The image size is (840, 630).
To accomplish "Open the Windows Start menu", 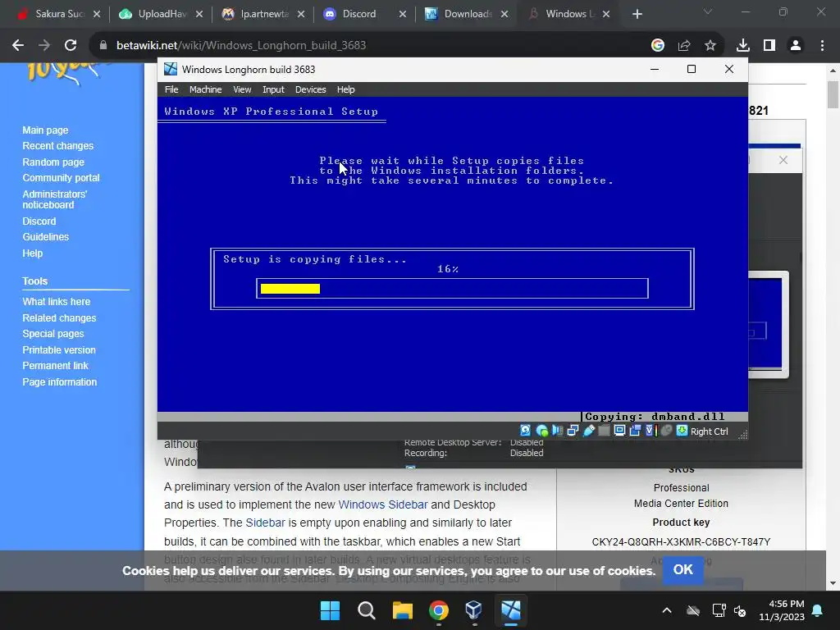I will click(330, 610).
